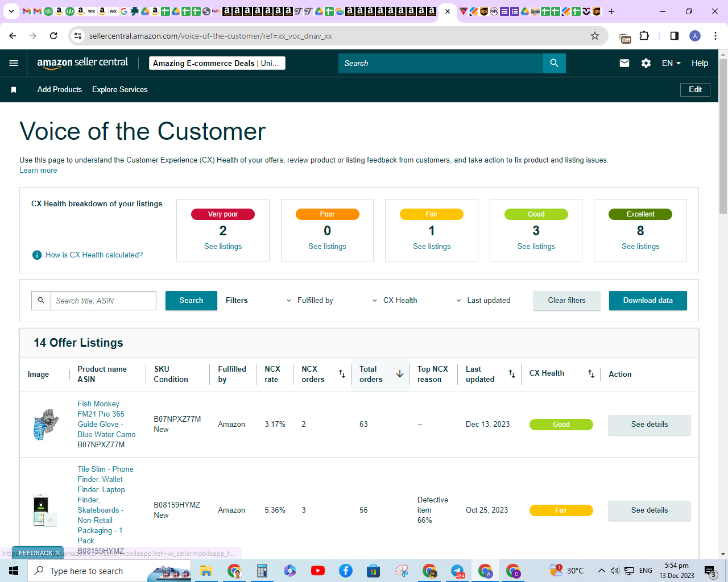The height and width of the screenshot is (582, 728).
Task: Click the Edit button in the navigation bar
Action: pyautogui.click(x=695, y=90)
